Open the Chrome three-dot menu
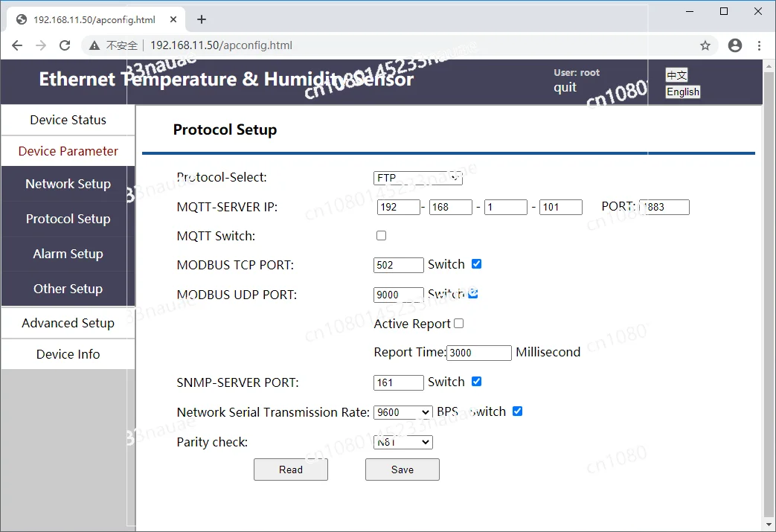This screenshot has width=776, height=532. 759,45
